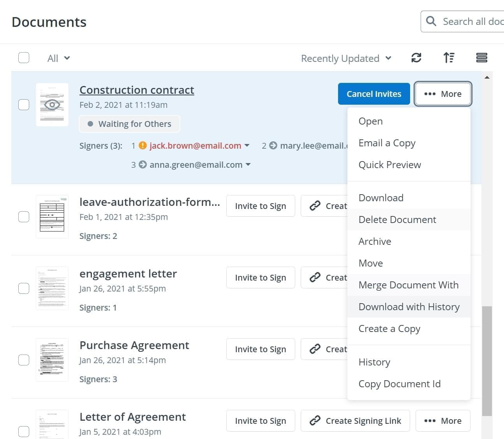The image size is (504, 439).
Task: Tick the select-all documents checkbox
Action: pyautogui.click(x=24, y=58)
